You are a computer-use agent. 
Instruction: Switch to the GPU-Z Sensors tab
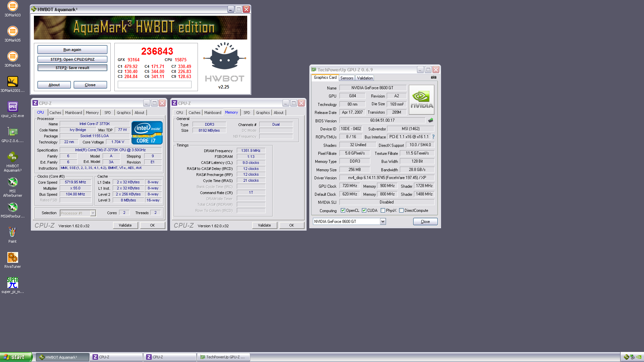(x=347, y=78)
